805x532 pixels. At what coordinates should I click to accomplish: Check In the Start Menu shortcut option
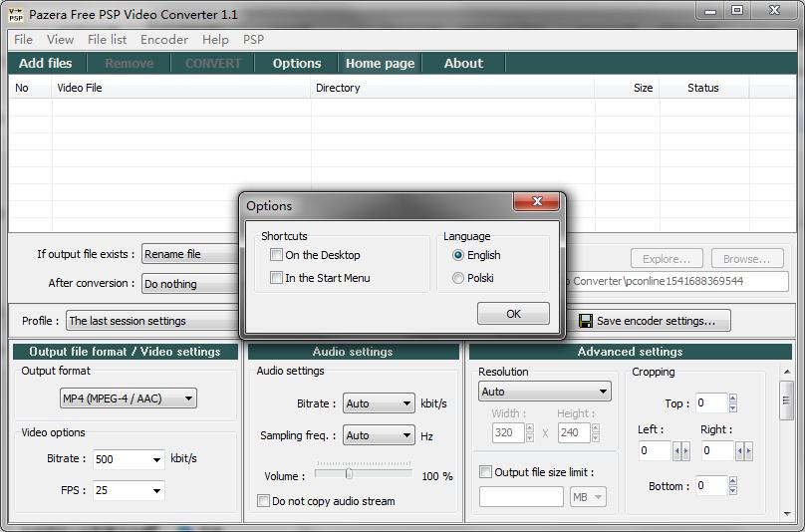click(277, 278)
